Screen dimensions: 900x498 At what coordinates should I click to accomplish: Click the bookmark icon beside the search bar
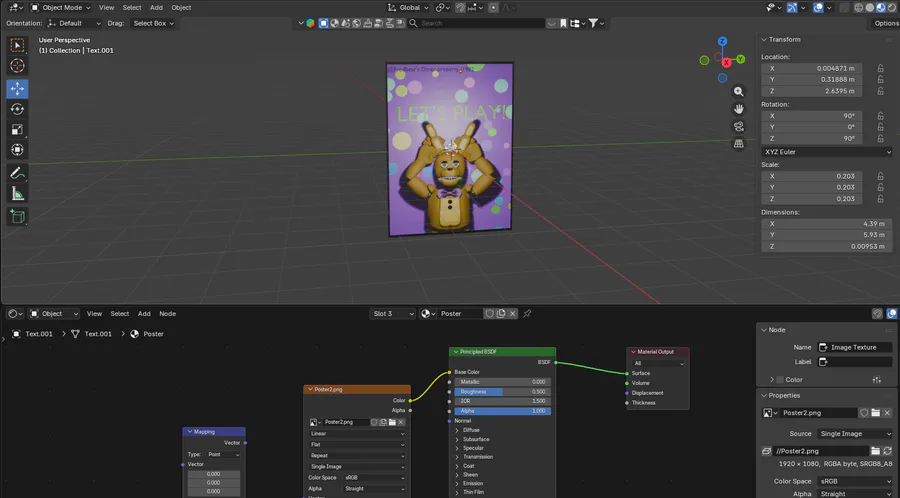tap(563, 24)
